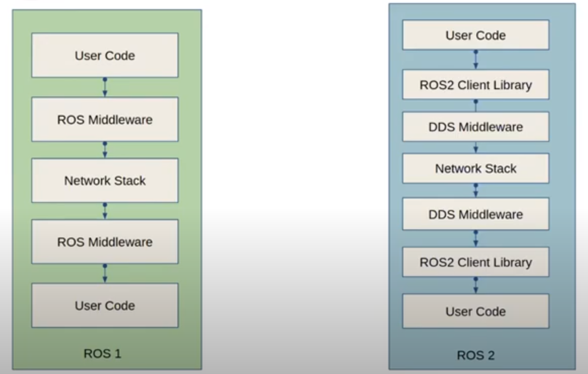Select the ROS Middleware box below User Code
This screenshot has height=374, width=588.
click(104, 119)
